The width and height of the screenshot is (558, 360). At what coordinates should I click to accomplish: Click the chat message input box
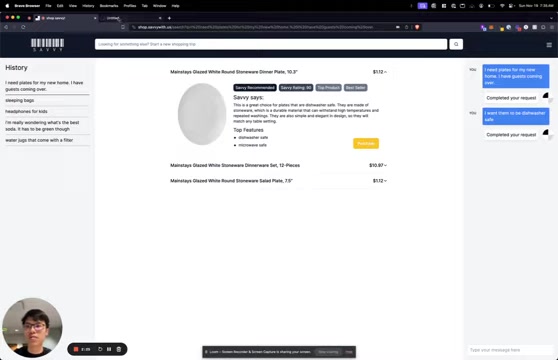(x=510, y=350)
